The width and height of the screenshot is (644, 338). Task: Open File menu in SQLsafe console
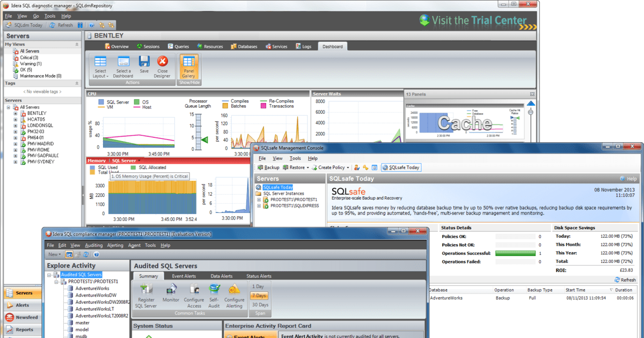[262, 158]
